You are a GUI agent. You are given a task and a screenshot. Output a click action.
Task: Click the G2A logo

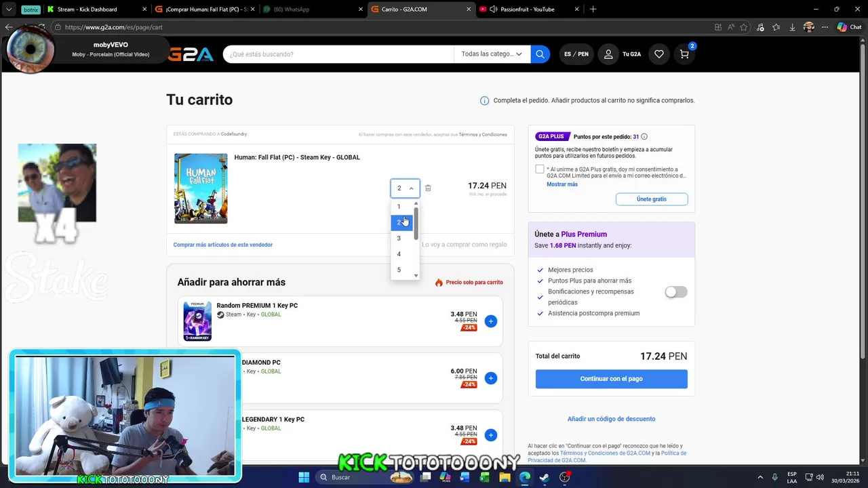(191, 54)
